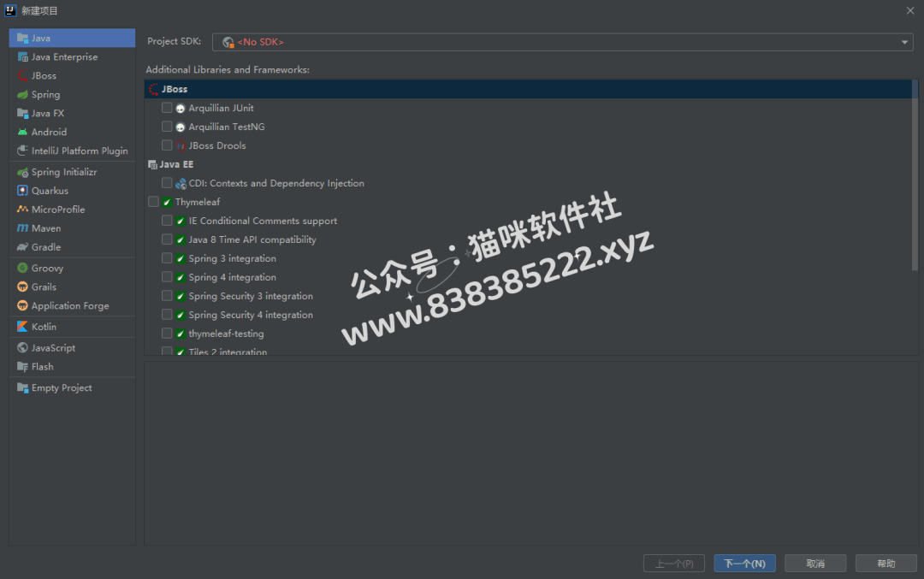Screen dimensions: 924x579
Task: Pick the Spring project type
Action: pos(72,94)
